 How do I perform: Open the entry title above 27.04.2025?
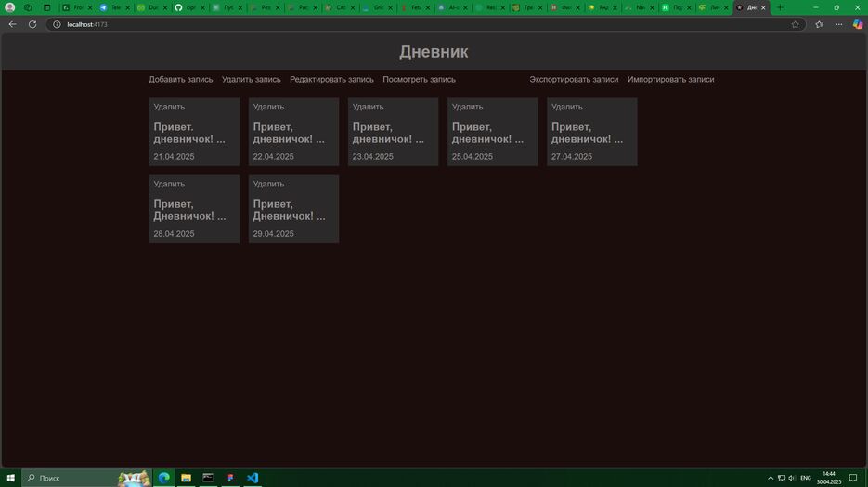tap(587, 133)
